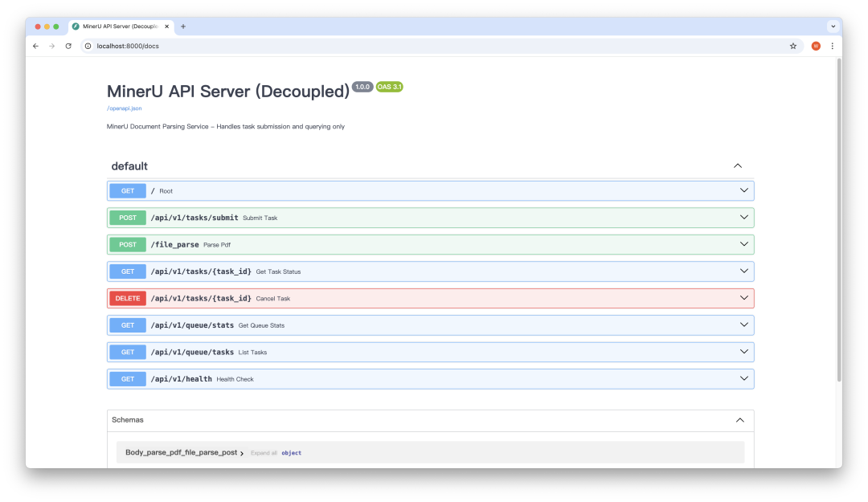Open the Chrome three-dot menu
This screenshot has height=502, width=868.
pyautogui.click(x=832, y=46)
